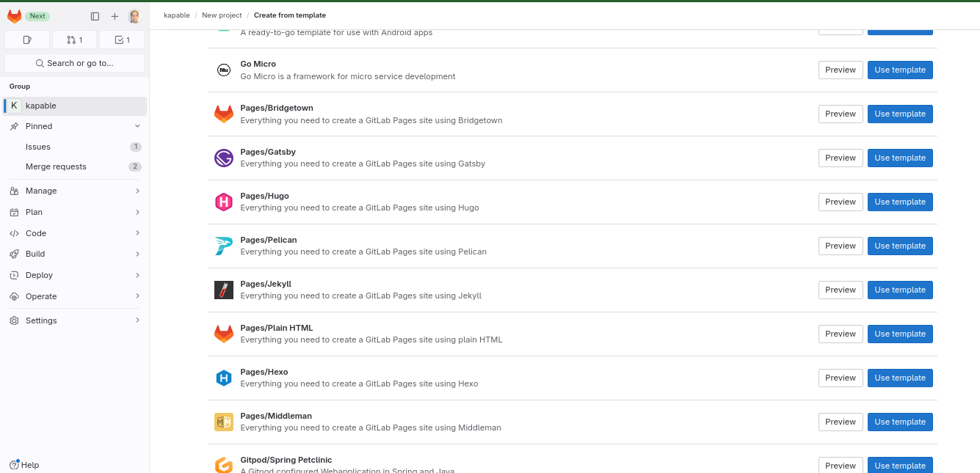Screen dimensions: 980x473
Task: Open the user avatar menu
Action: [134, 16]
